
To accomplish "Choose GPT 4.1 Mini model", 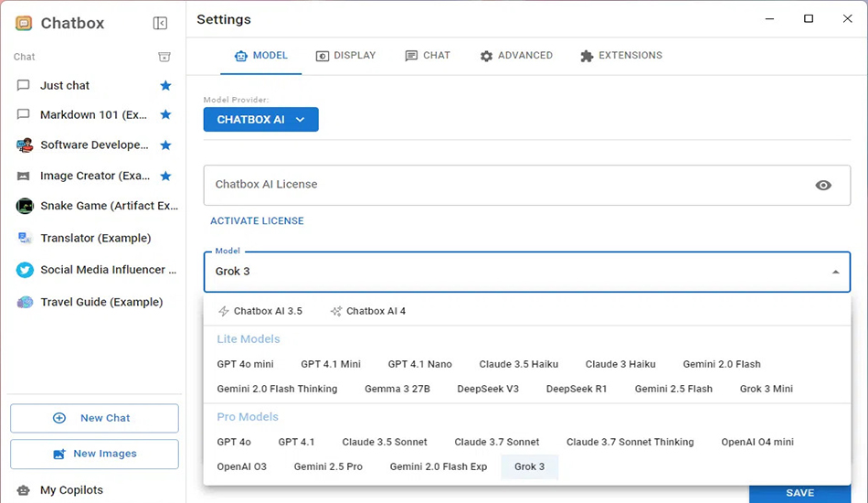I will point(331,364).
